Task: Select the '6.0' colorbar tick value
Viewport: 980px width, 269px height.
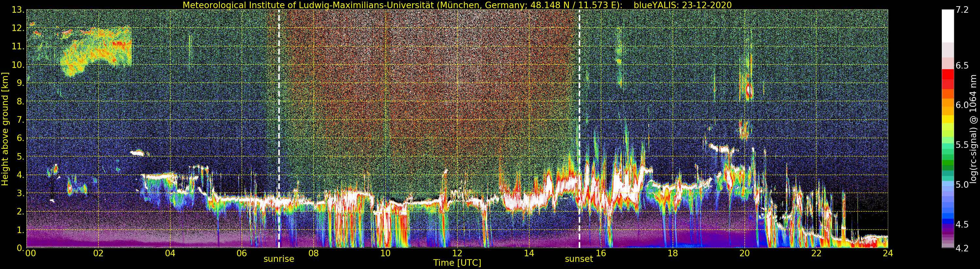Action: pos(962,105)
